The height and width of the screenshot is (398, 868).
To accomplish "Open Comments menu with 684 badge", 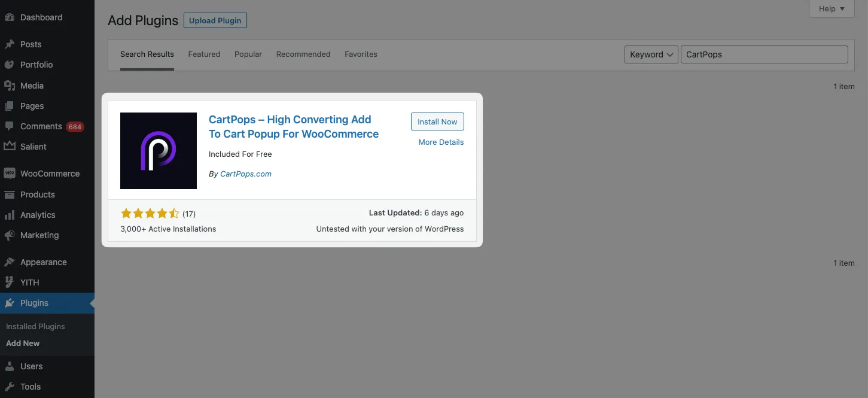I will (47, 126).
